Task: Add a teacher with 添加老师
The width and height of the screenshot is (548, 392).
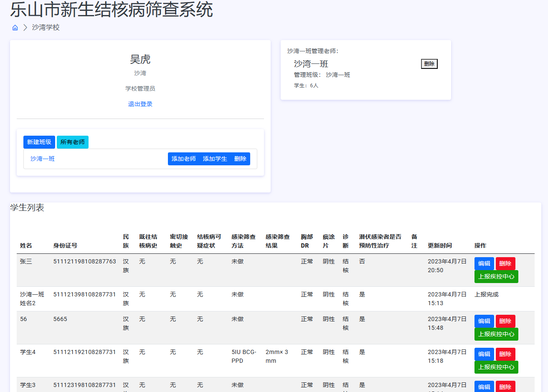Action: [184, 159]
